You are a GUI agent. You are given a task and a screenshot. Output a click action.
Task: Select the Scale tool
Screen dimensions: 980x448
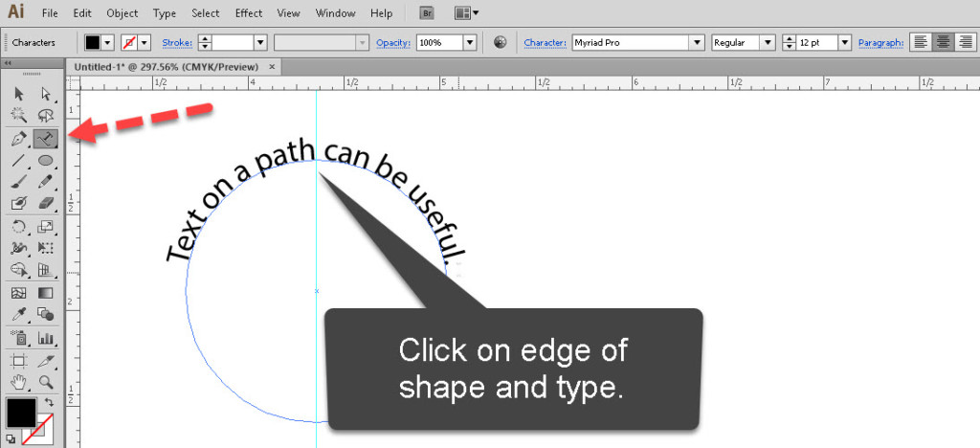click(46, 227)
